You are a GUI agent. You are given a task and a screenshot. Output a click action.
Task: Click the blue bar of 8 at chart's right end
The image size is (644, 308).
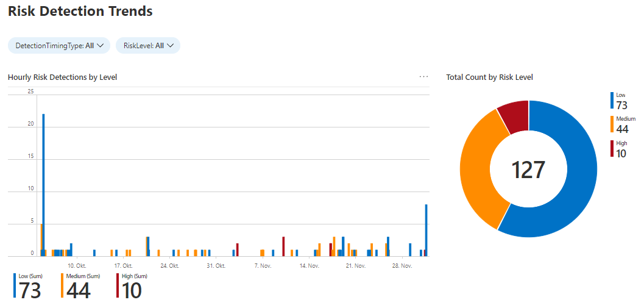(426, 231)
